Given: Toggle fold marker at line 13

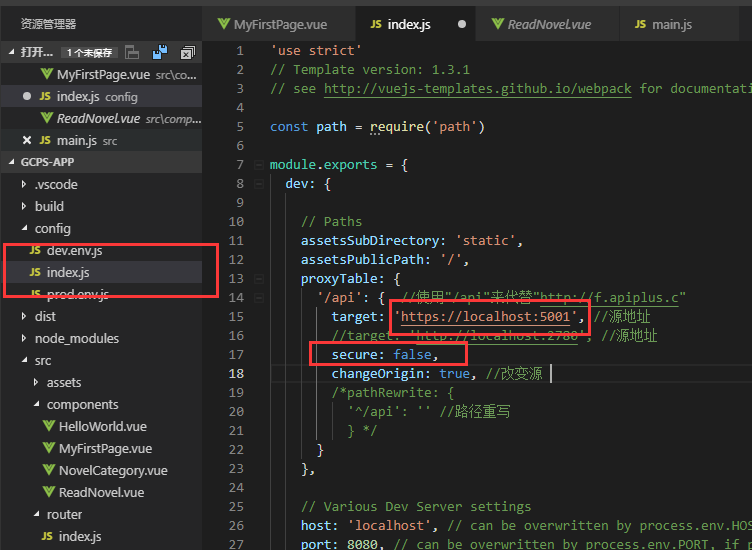Looking at the screenshot, I should 259,279.
